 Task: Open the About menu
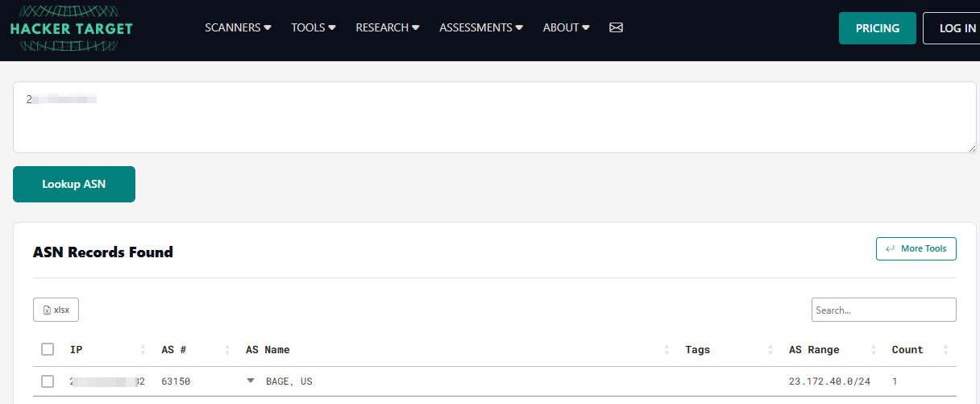[x=566, y=27]
